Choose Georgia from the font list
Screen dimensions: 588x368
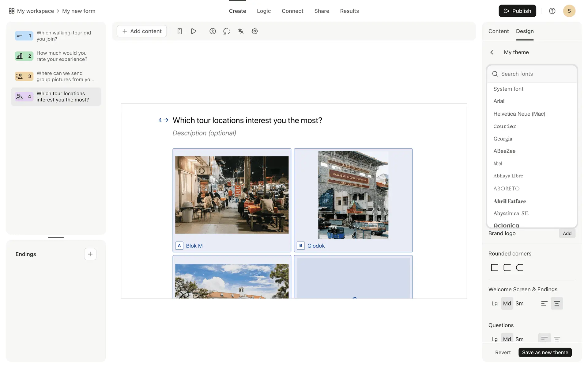coord(503,139)
